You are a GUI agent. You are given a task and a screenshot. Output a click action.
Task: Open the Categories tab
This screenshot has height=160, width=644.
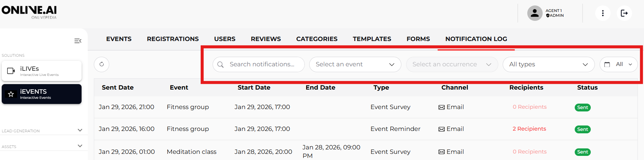pos(317,39)
